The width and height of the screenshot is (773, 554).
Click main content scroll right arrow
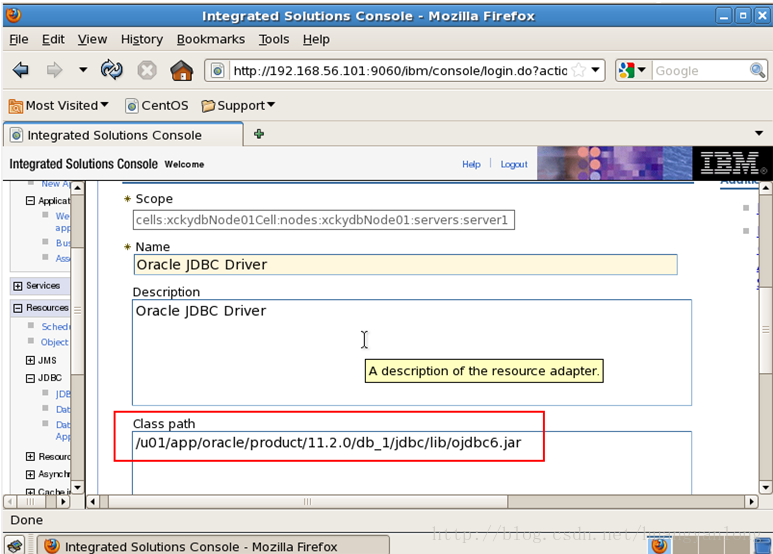click(x=751, y=502)
